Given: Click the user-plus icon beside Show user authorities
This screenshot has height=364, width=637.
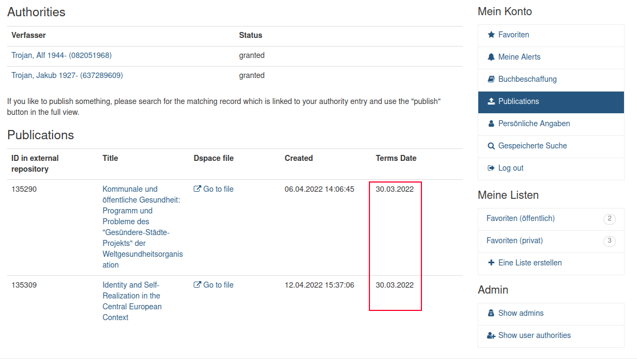Looking at the screenshot, I should (x=491, y=335).
